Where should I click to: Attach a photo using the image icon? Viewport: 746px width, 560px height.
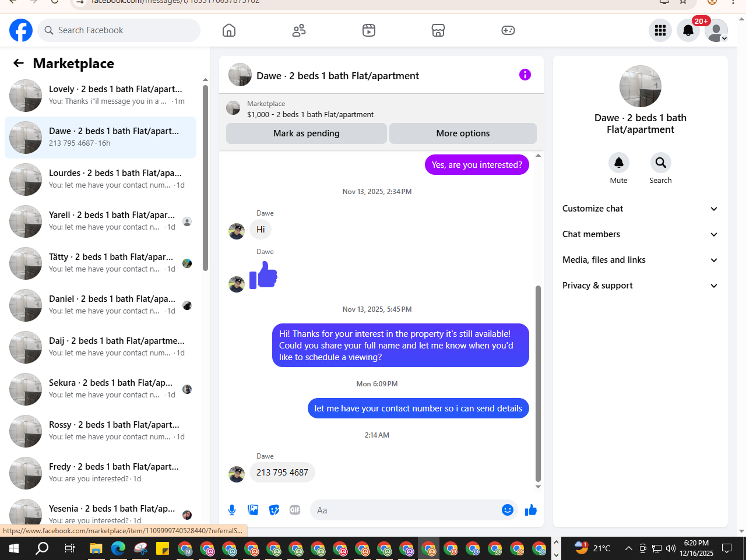253,510
